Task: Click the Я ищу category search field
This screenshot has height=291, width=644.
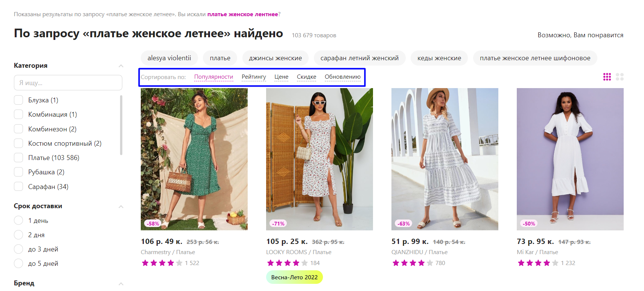Action: pyautogui.click(x=68, y=82)
